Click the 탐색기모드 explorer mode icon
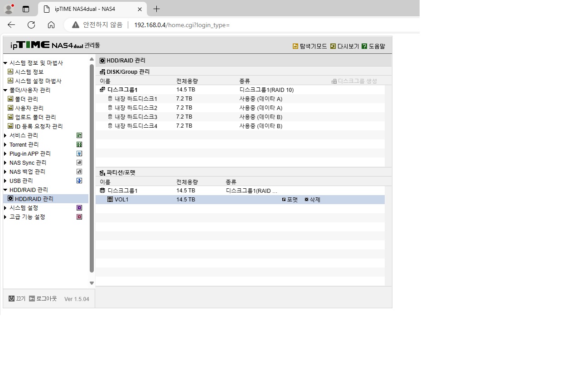 [295, 46]
